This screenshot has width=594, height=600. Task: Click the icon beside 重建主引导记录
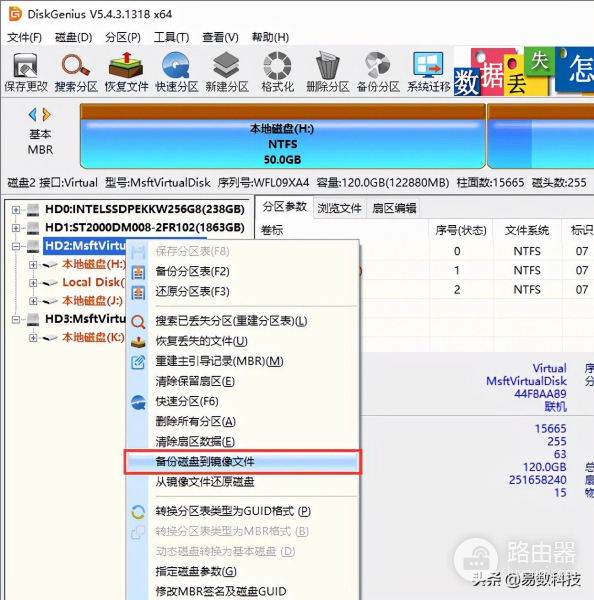tap(138, 362)
